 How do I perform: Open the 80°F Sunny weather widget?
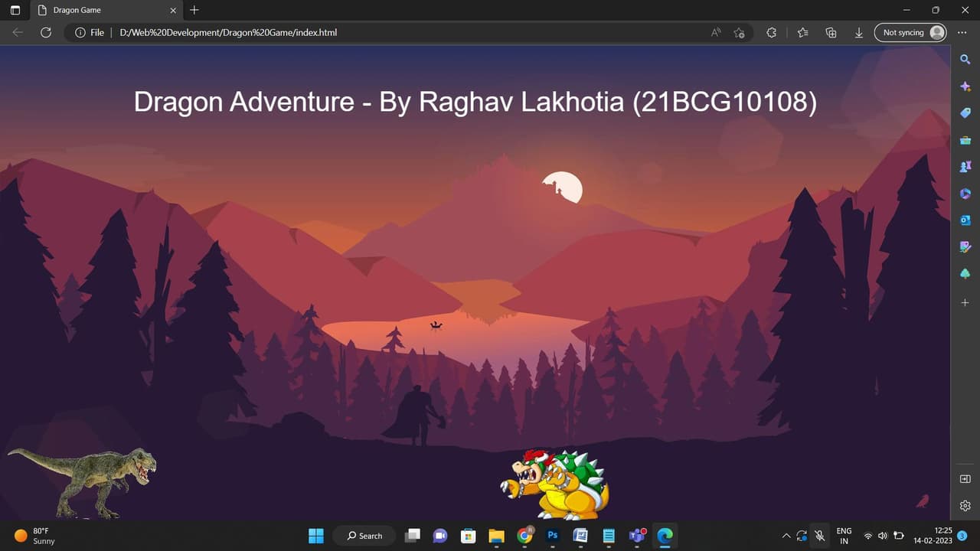34,536
